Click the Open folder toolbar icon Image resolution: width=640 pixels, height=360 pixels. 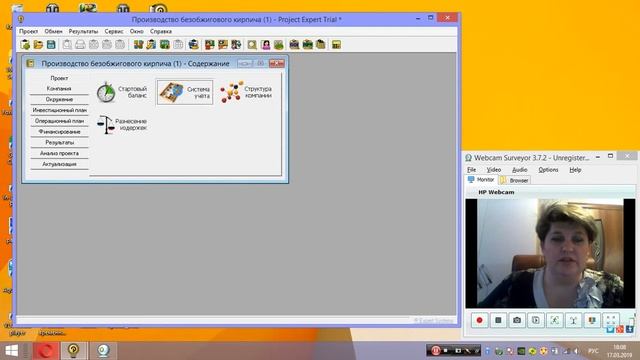[x=38, y=44]
